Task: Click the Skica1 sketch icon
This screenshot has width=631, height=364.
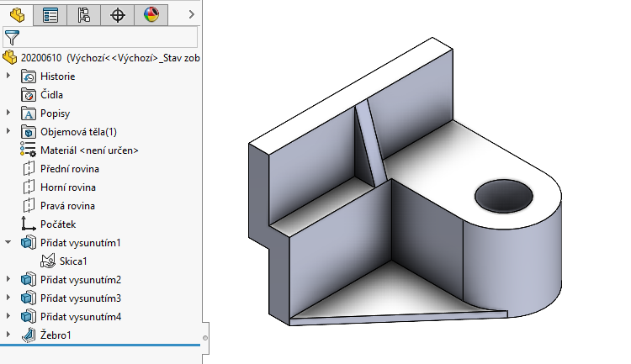Action: click(47, 261)
